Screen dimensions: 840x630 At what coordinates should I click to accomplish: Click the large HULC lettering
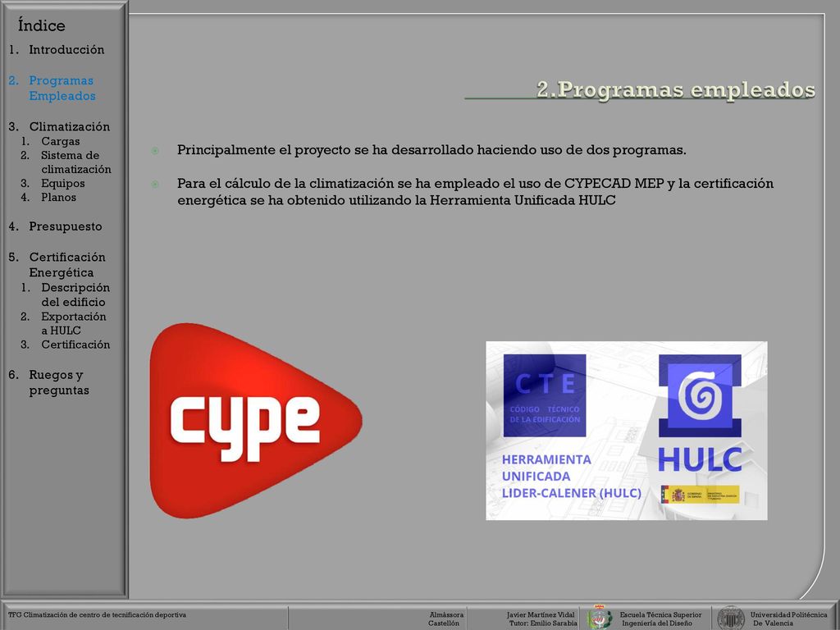pos(700,459)
